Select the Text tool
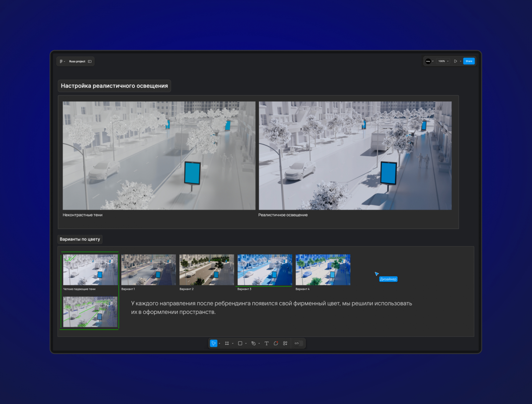 [x=266, y=343]
